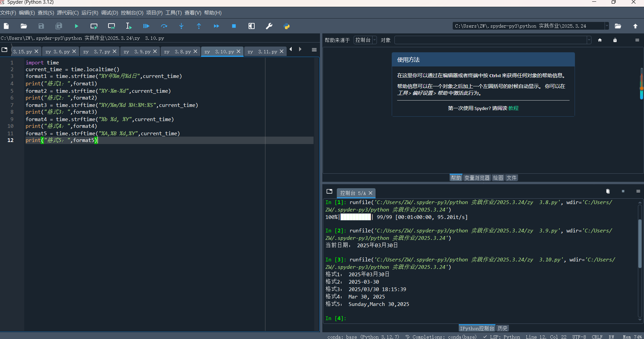The width and height of the screenshot is (644, 339).
Task: Open editor file switcher browse tabs icon
Action: tap(4, 50)
